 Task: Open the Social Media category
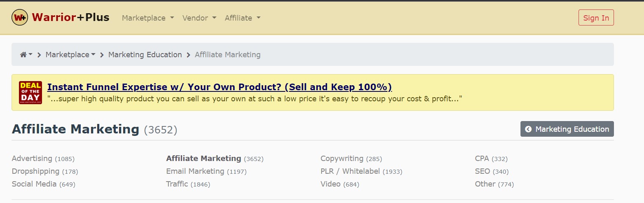(34, 184)
